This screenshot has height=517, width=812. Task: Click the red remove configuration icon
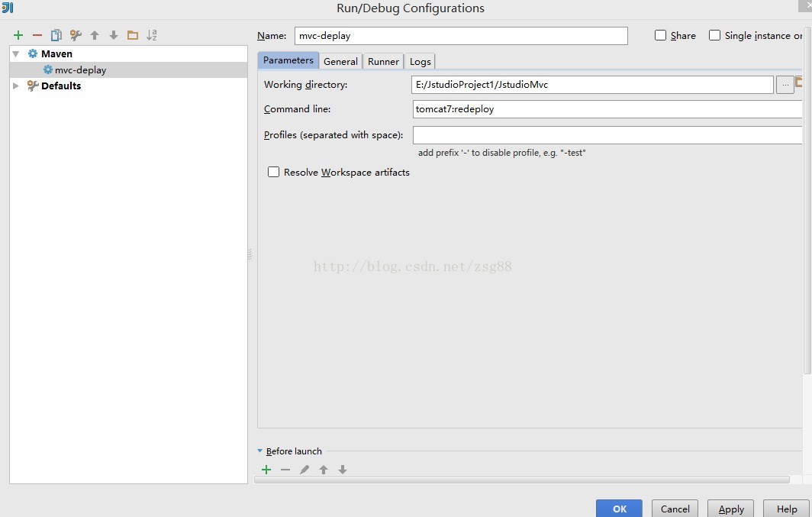[37, 35]
